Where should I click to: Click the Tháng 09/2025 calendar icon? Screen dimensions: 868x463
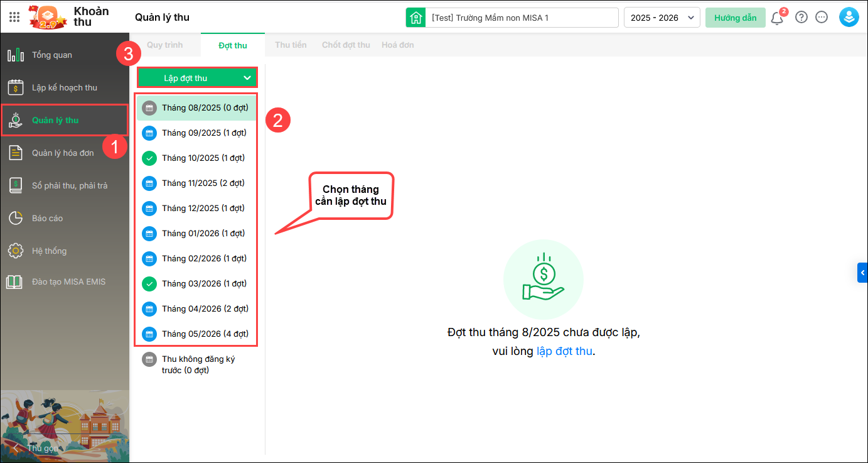tap(149, 133)
